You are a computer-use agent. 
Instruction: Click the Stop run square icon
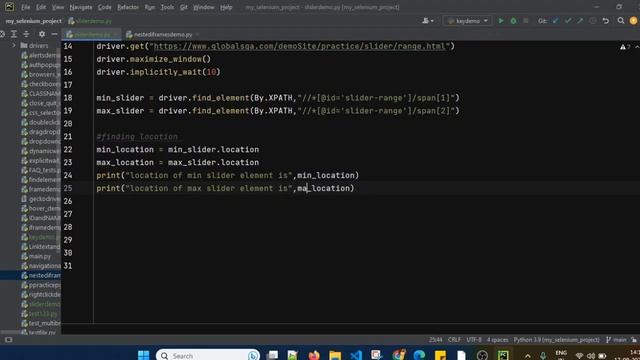526,21
